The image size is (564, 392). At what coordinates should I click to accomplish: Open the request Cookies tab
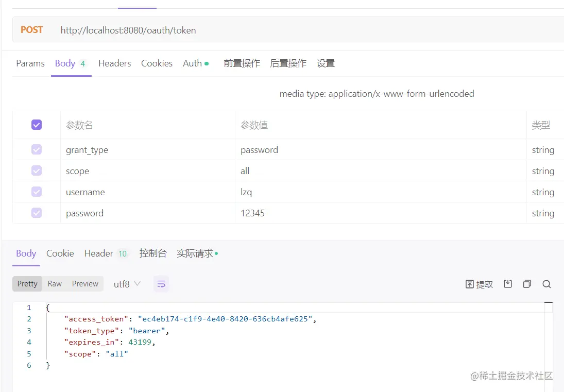click(157, 63)
